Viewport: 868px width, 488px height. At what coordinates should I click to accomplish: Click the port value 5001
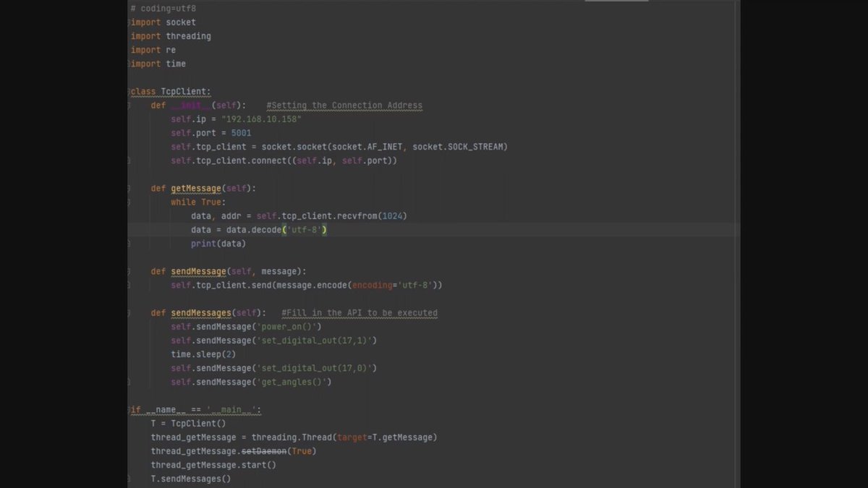coord(241,133)
